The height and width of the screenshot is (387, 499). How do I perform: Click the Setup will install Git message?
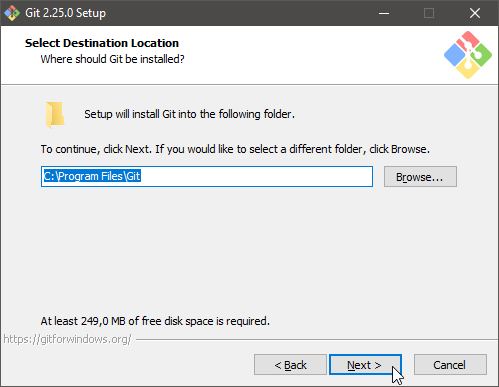[189, 114]
